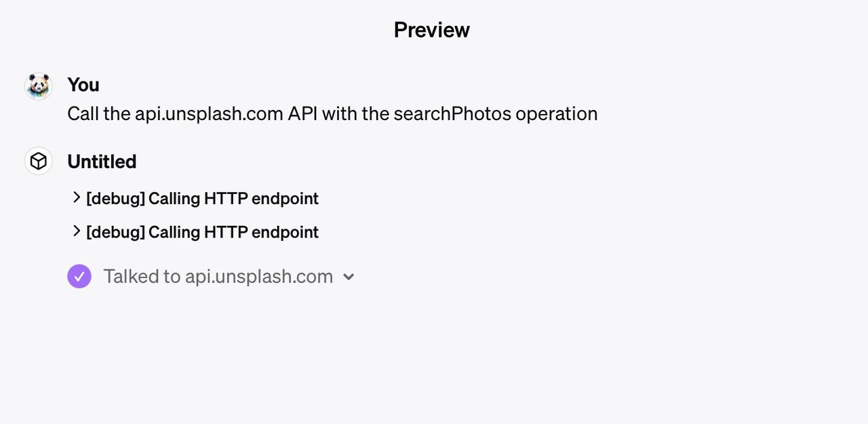Click 'api.unsplash.com' in the user's message
Viewport: 868px width, 424px height.
coord(209,113)
